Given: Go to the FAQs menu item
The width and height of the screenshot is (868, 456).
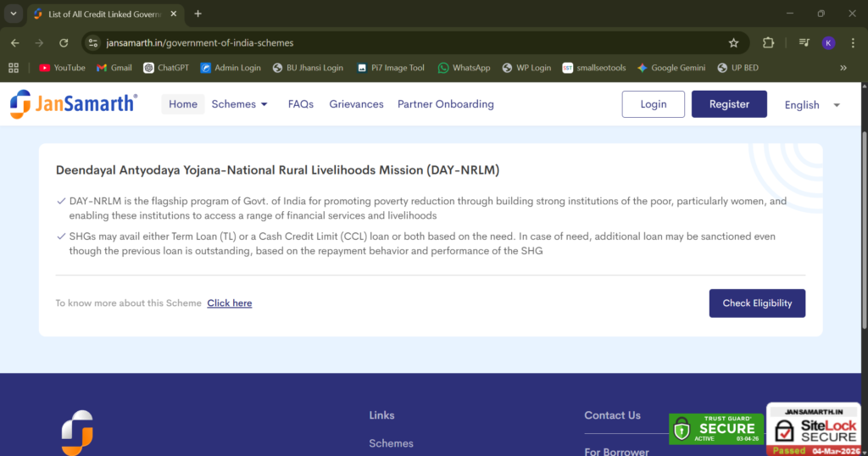Looking at the screenshot, I should click(300, 104).
